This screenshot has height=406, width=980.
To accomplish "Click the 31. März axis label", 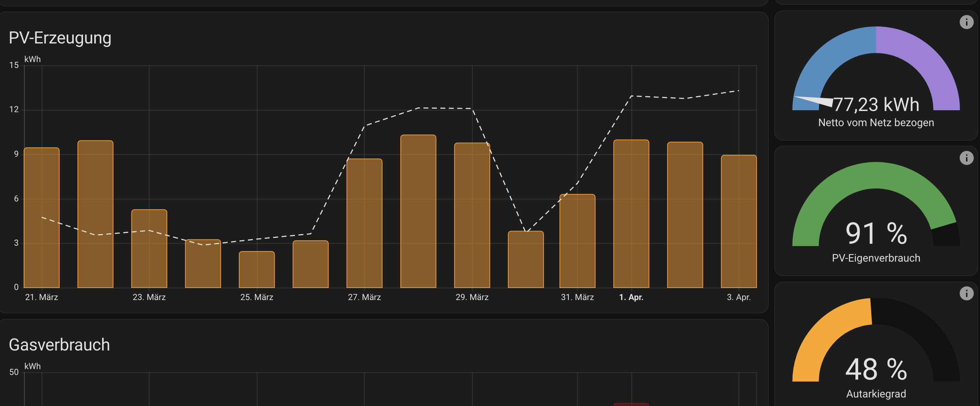I will coord(577,297).
